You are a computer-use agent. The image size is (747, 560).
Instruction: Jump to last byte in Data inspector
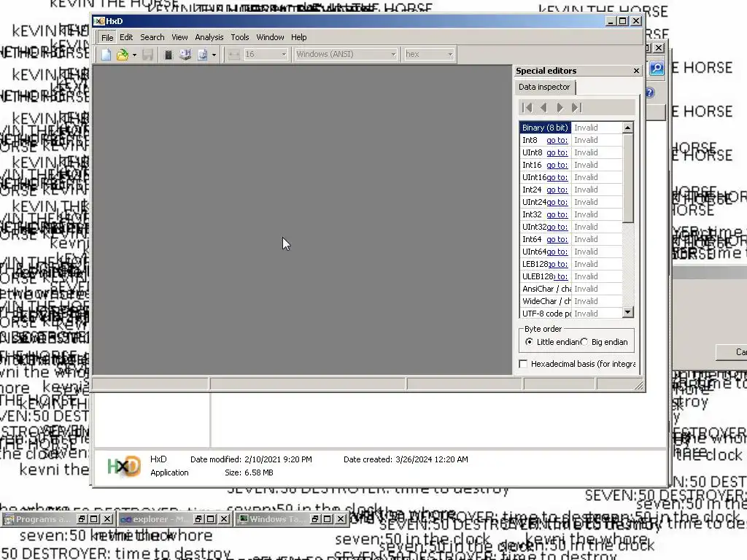click(x=577, y=108)
